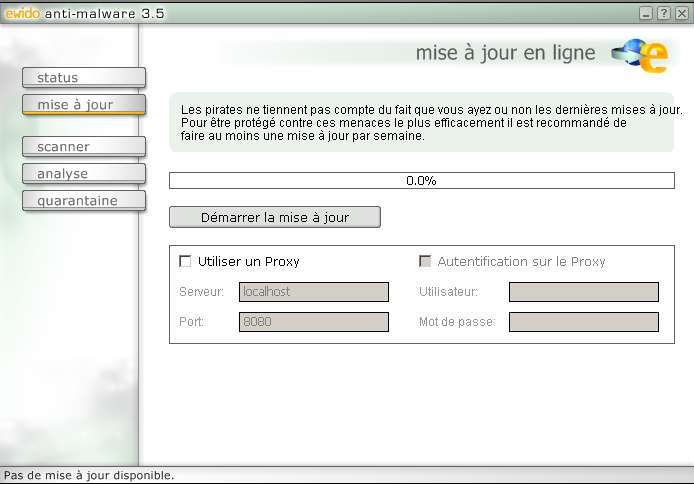The image size is (694, 484).
Task: Open the quarantaine section
Action: click(x=84, y=201)
